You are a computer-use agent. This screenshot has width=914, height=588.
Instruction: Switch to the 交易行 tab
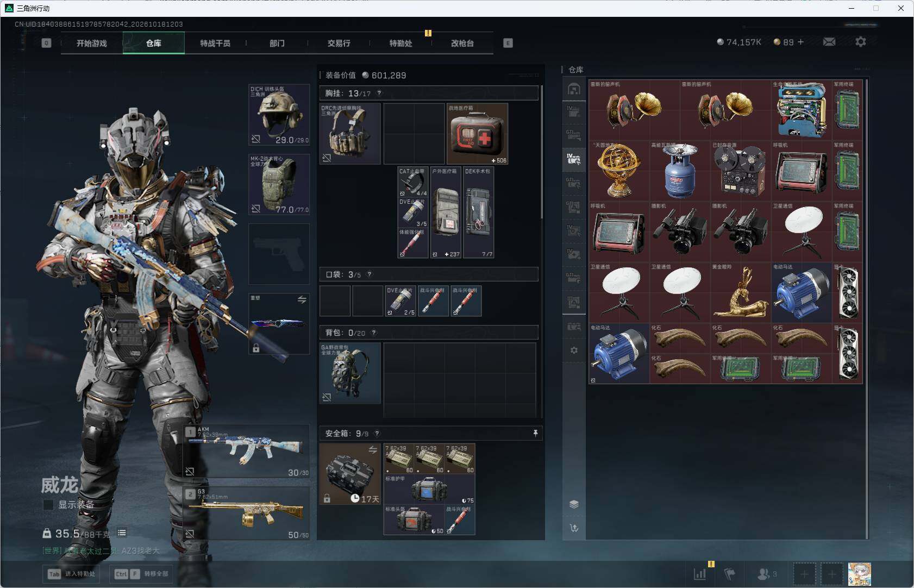(339, 43)
